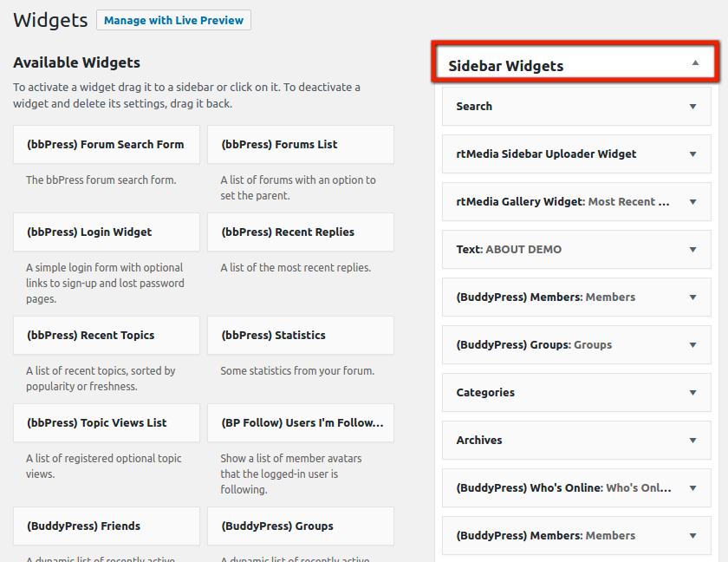Select the (BuddyPress) Friends widget
This screenshot has width=728, height=562.
coord(106,526)
